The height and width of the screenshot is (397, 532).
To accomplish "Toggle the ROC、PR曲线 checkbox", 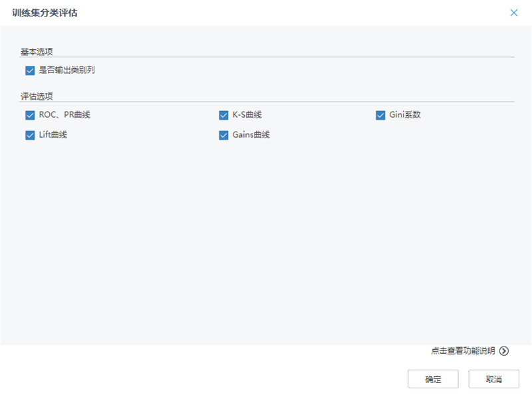I will pyautogui.click(x=30, y=115).
